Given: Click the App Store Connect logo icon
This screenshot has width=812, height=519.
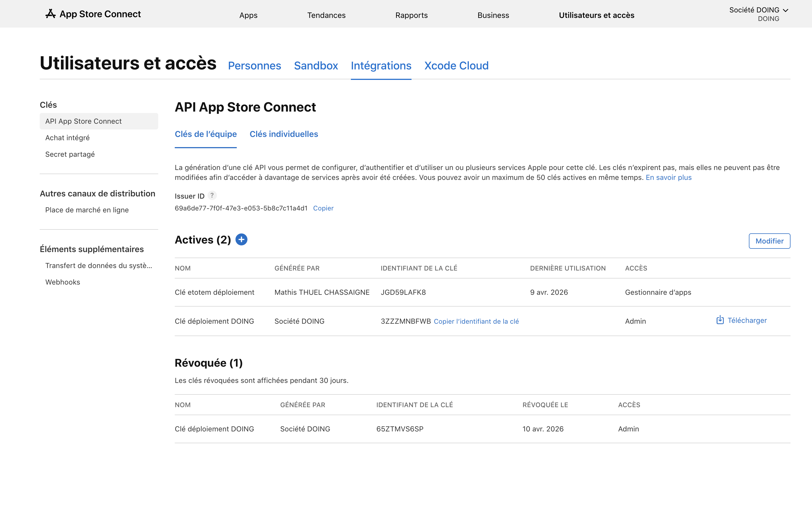Looking at the screenshot, I should 51,14.
